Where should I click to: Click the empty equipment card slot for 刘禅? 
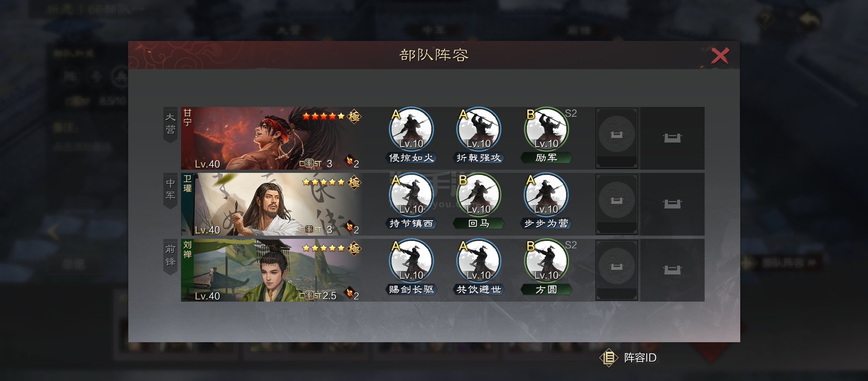click(617, 270)
